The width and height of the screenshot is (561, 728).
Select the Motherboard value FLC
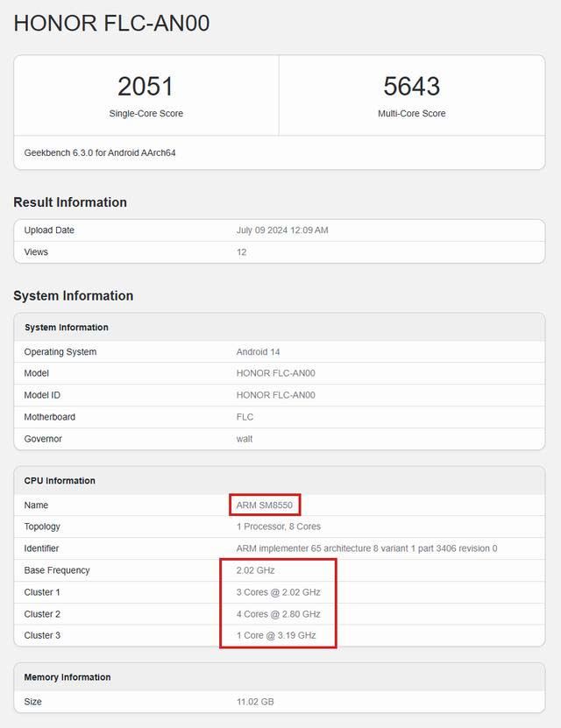[245, 417]
